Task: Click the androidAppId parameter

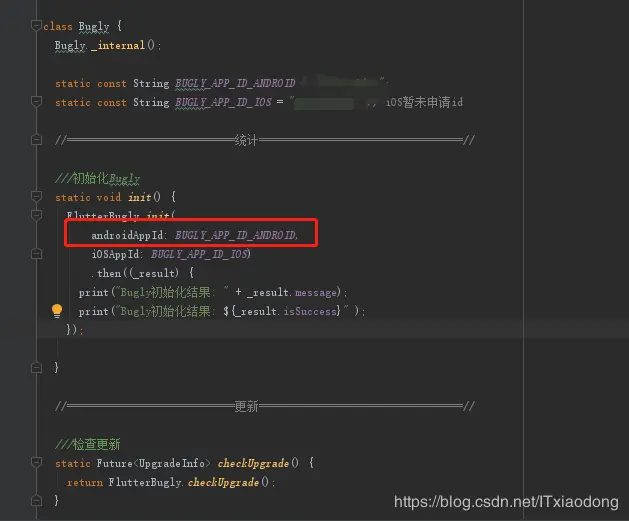Action: tap(128, 235)
